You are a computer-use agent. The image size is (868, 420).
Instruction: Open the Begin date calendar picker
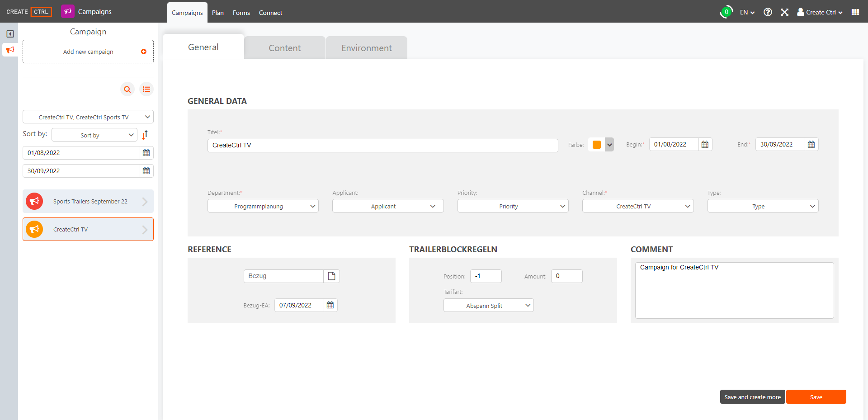(x=705, y=144)
